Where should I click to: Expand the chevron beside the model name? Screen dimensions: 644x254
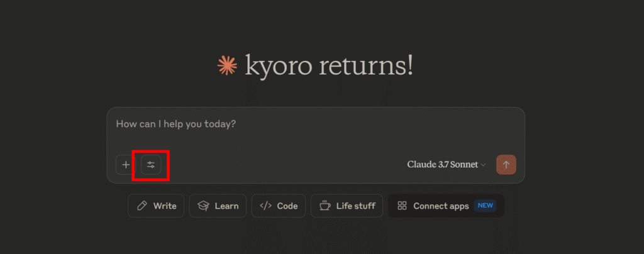tap(484, 165)
